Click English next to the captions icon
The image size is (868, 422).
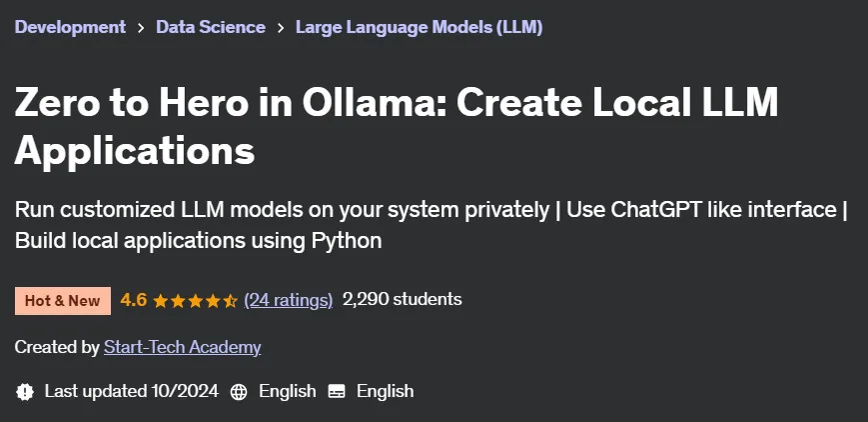[385, 391]
